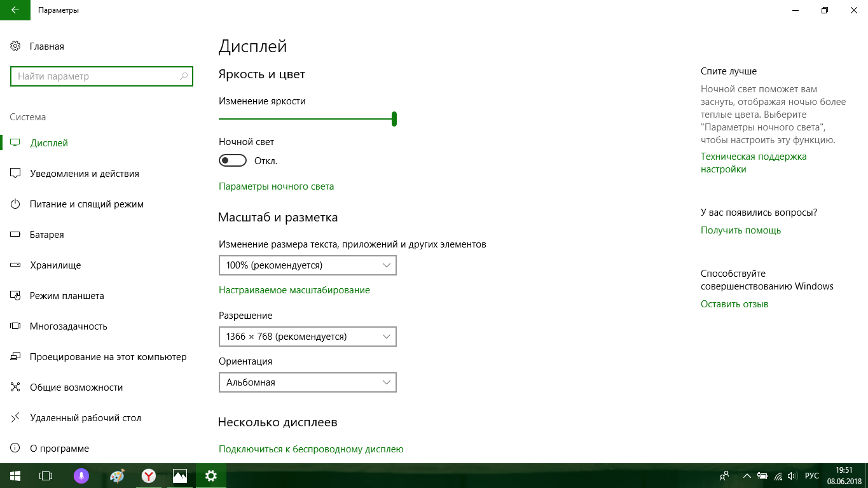868x488 pixels.
Task: Click the Батарея battery icon in sidebar
Action: pyautogui.click(x=16, y=235)
